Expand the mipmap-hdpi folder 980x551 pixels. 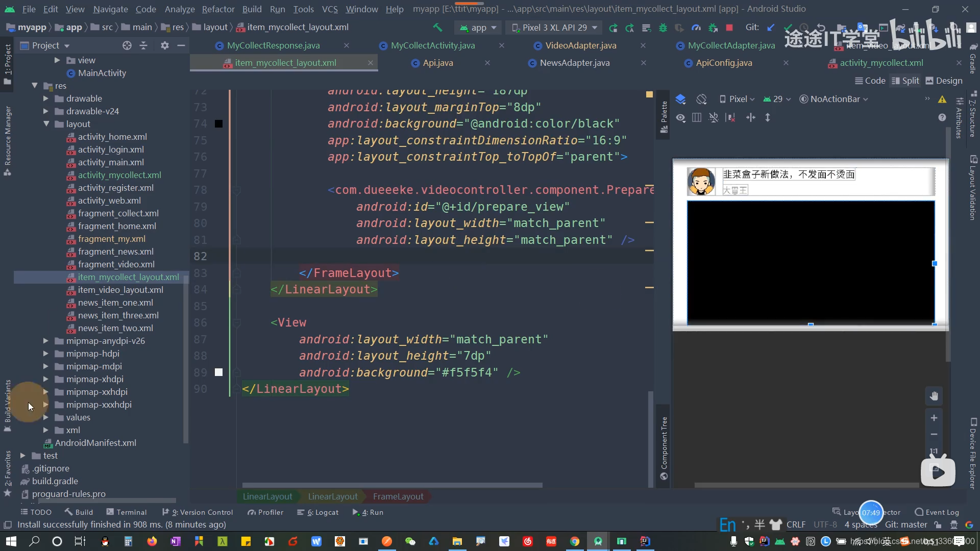pos(46,354)
